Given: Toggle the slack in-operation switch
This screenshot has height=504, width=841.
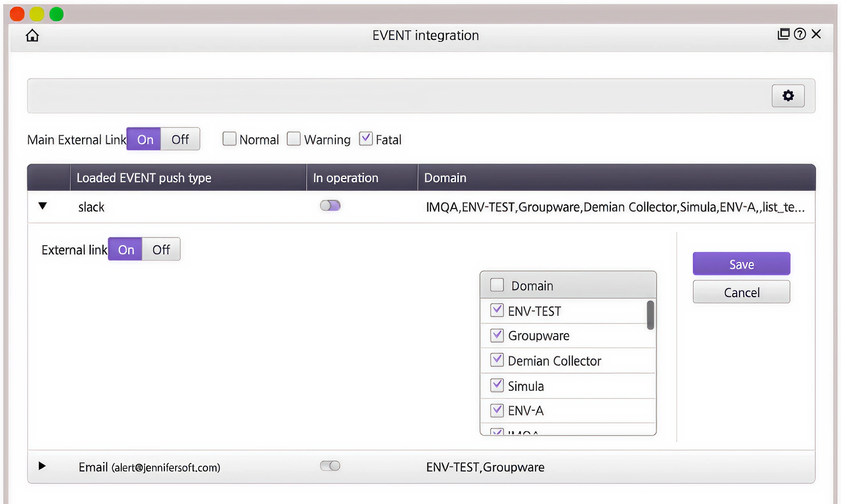Looking at the screenshot, I should pyautogui.click(x=330, y=205).
